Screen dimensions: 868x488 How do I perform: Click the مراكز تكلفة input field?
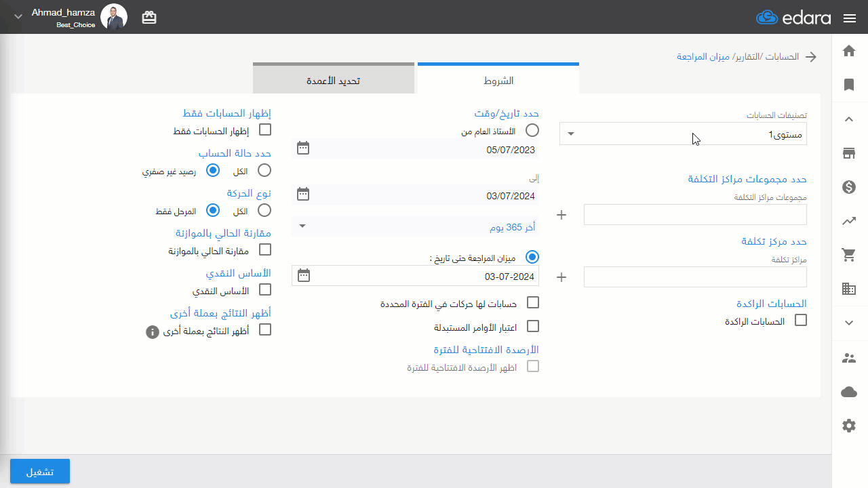695,277
